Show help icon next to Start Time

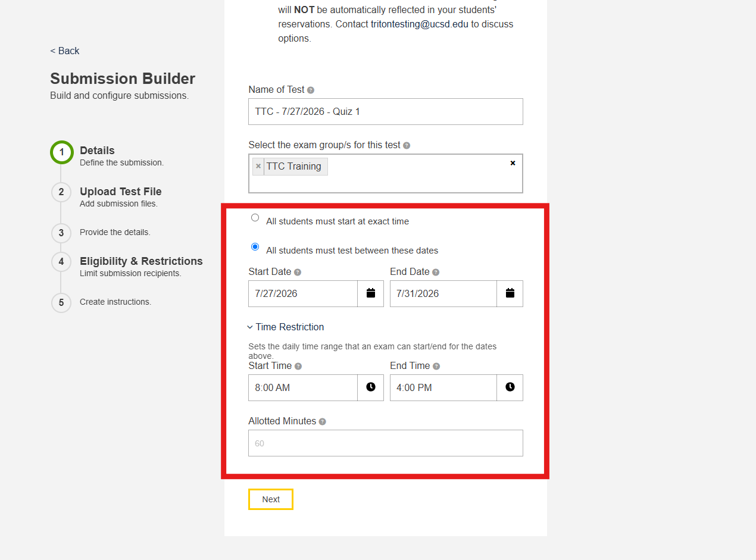298,367
